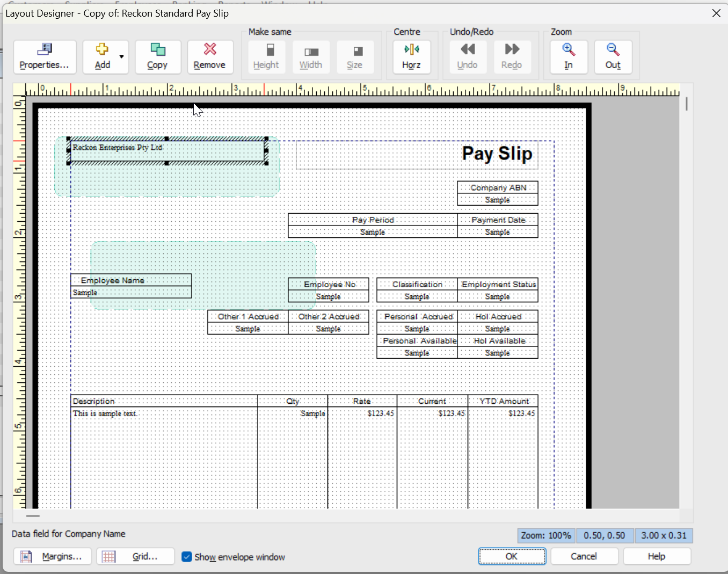728x574 pixels.
Task: Cancel the layout changes
Action: (x=584, y=556)
